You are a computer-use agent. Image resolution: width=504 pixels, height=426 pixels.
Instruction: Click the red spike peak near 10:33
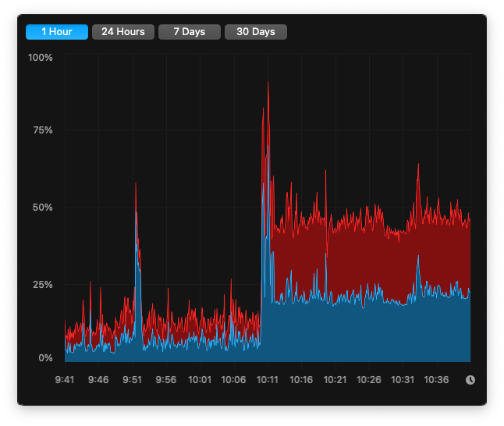click(x=419, y=165)
